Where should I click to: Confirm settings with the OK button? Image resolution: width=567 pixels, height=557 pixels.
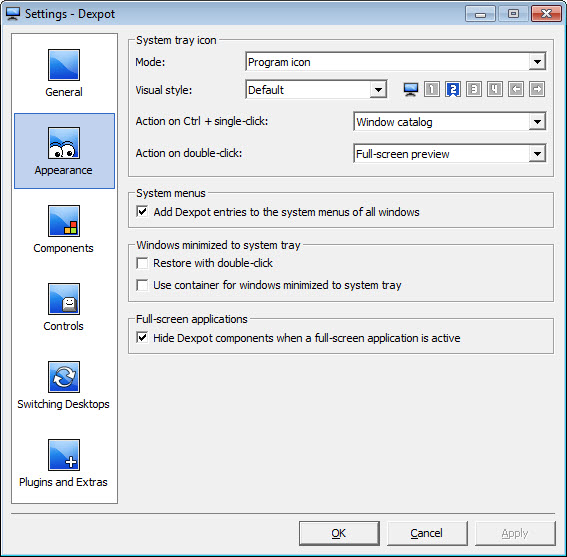[x=339, y=533]
